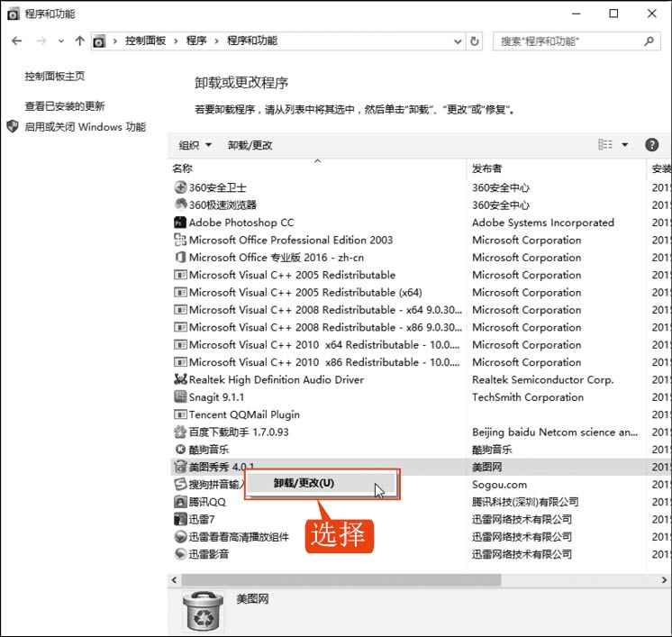Click the recycle bin icon in details pane

(203, 611)
